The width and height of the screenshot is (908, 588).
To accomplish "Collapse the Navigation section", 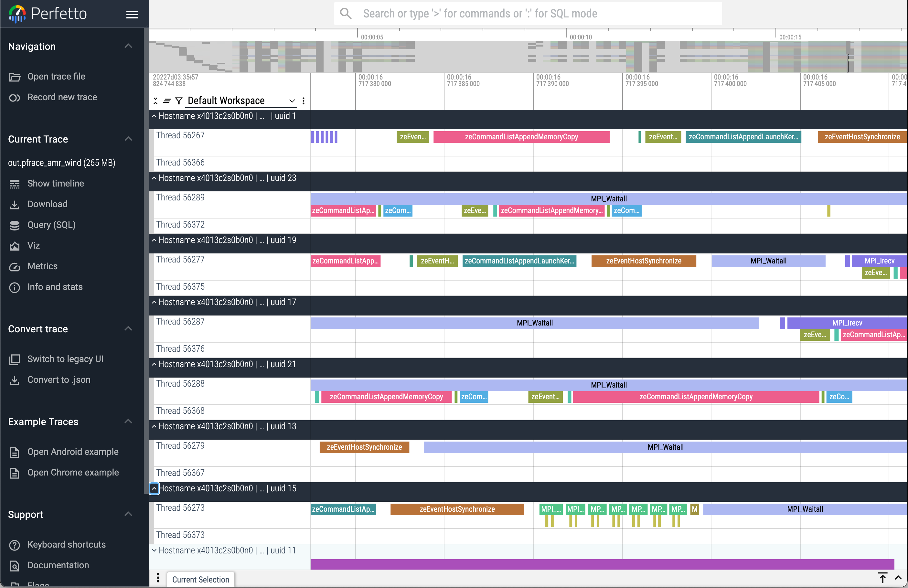I will point(129,46).
